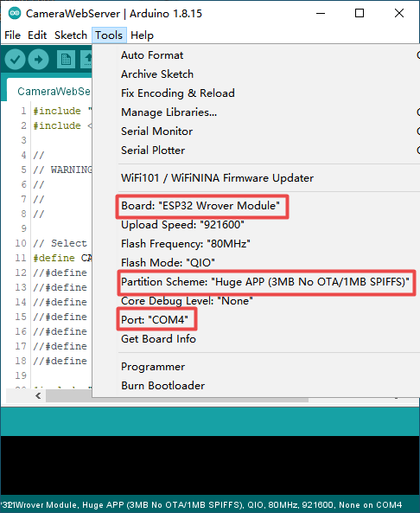The width and height of the screenshot is (420, 513).
Task: Select Fix Encoding & Reload
Action: tap(256, 93)
